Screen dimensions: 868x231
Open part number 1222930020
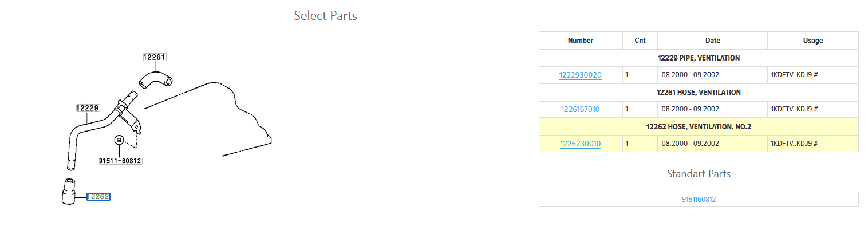click(x=581, y=75)
